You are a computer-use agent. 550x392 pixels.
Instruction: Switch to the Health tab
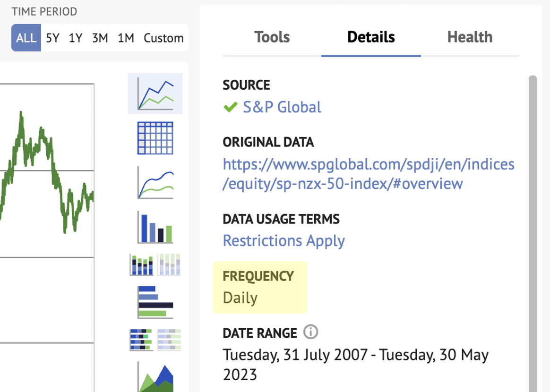tap(470, 37)
